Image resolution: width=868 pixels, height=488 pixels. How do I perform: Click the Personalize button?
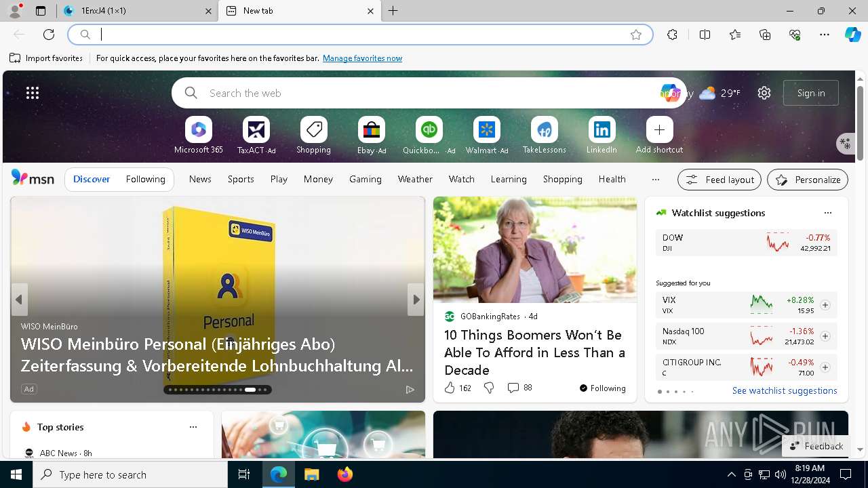808,180
